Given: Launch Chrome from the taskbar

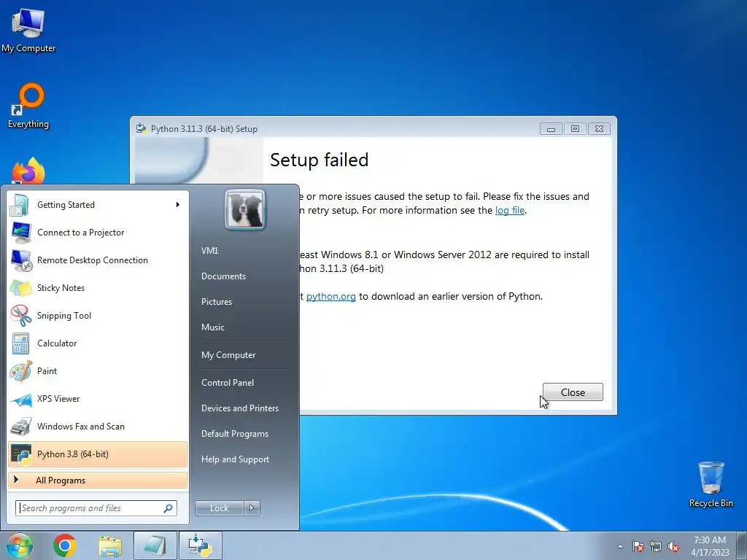Looking at the screenshot, I should pos(65,545).
